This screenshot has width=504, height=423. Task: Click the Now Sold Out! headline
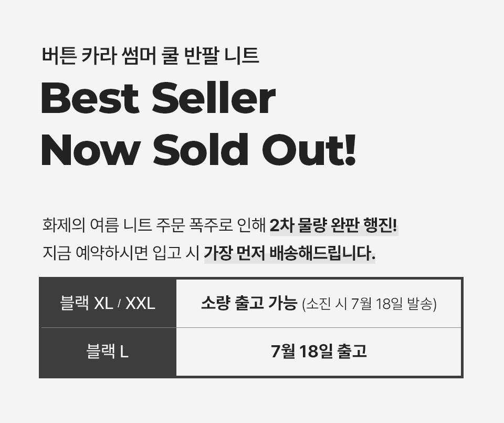click(x=198, y=150)
